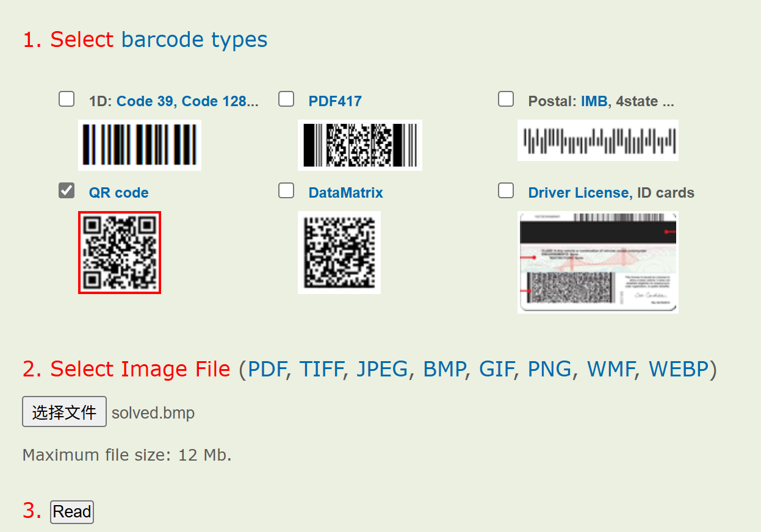Uncheck the QR code checkbox
761x532 pixels.
(x=67, y=190)
